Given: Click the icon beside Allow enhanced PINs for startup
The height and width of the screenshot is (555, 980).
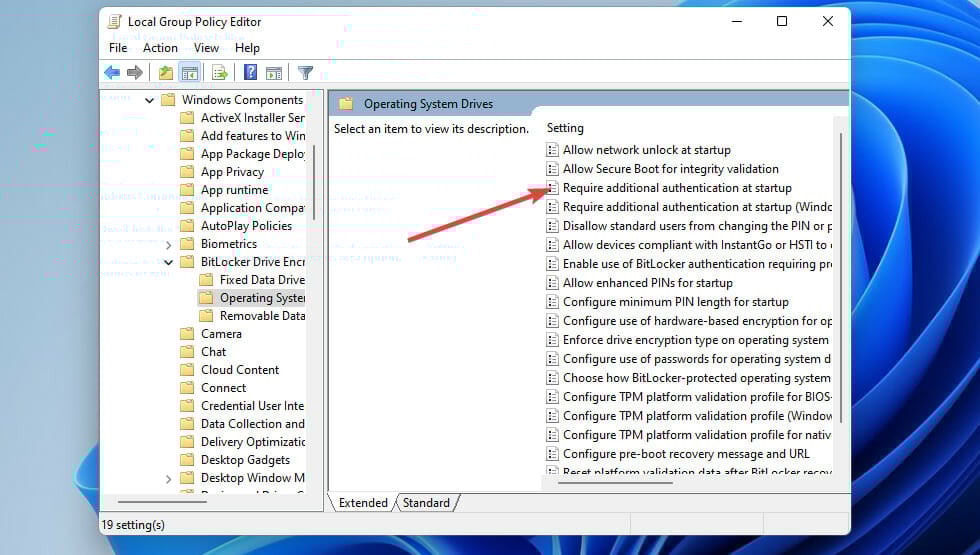Looking at the screenshot, I should click(552, 283).
